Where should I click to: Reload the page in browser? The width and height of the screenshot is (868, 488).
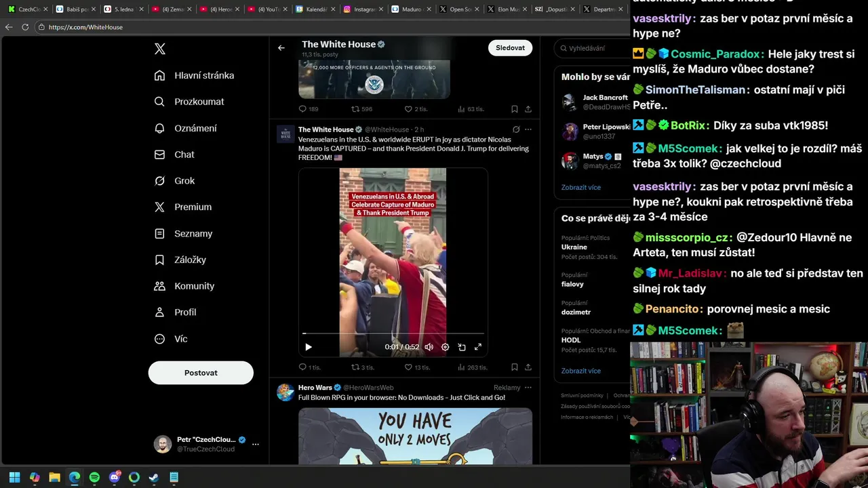tap(25, 27)
